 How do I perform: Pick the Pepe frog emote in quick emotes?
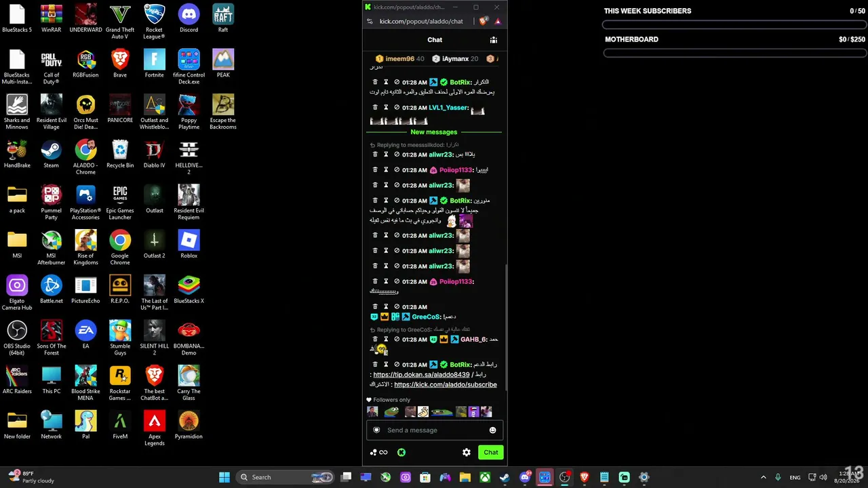coord(391,411)
